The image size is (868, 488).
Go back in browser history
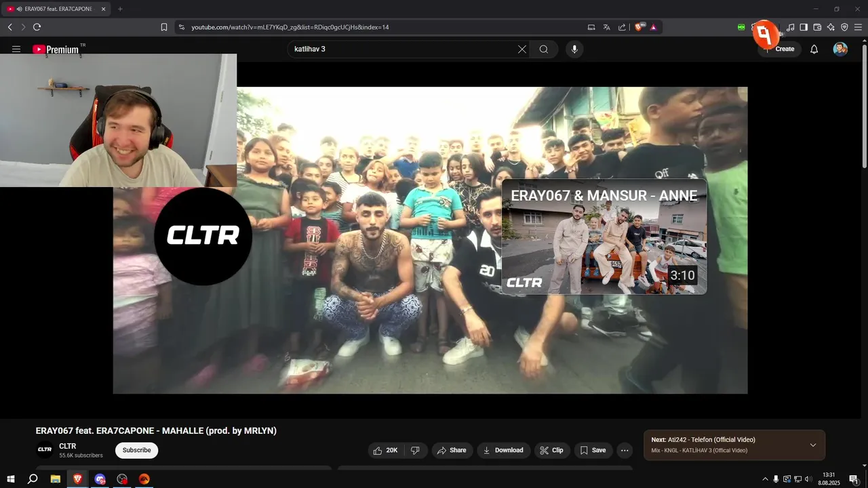(x=10, y=27)
